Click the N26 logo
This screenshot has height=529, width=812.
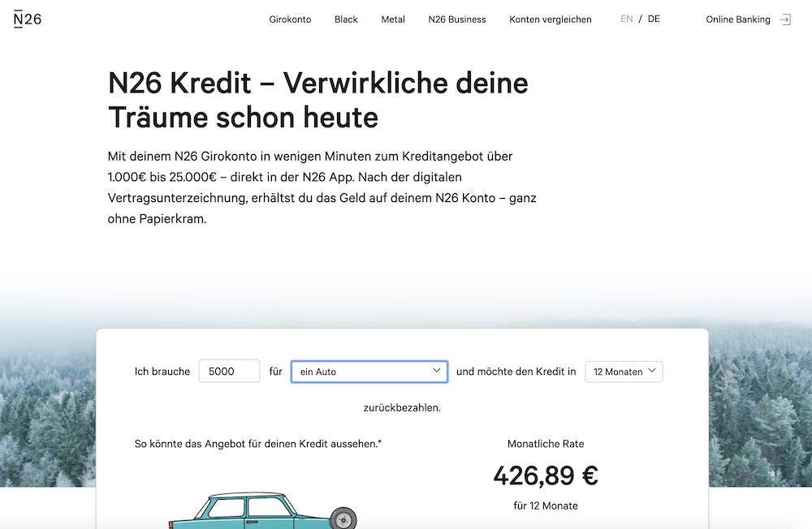(x=28, y=19)
